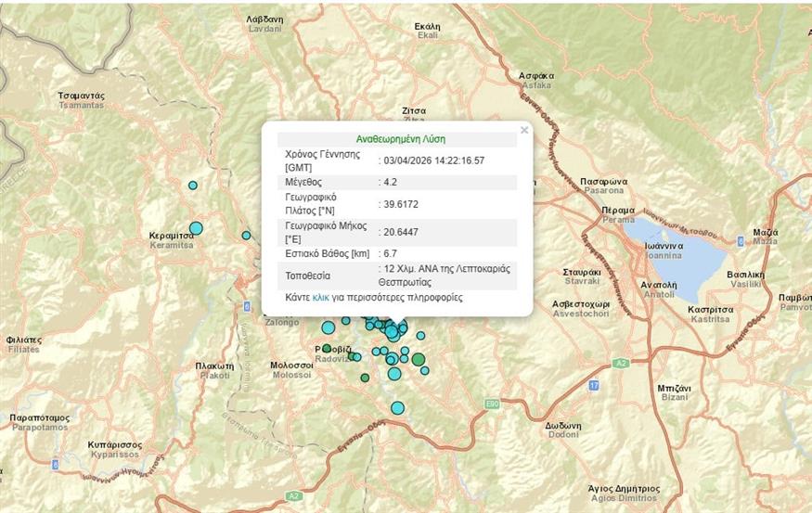Click the large cyan earthquake marker near Keramitsa

(x=196, y=228)
